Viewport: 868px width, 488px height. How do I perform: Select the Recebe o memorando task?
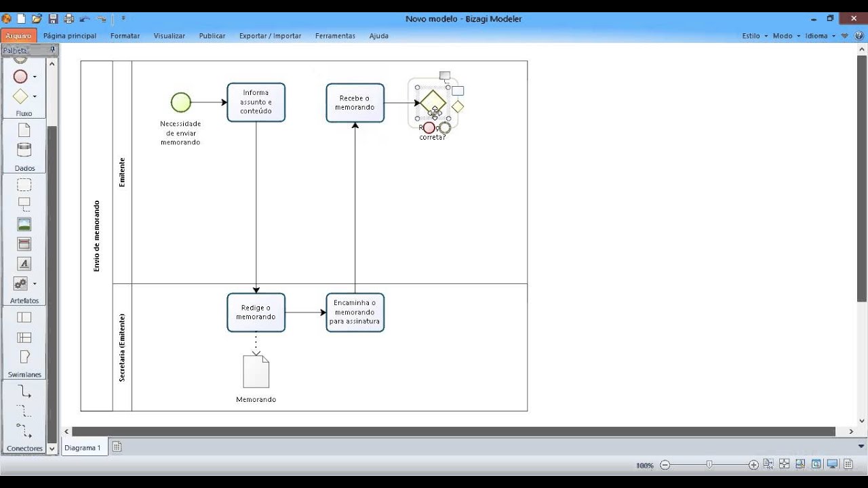pos(355,103)
